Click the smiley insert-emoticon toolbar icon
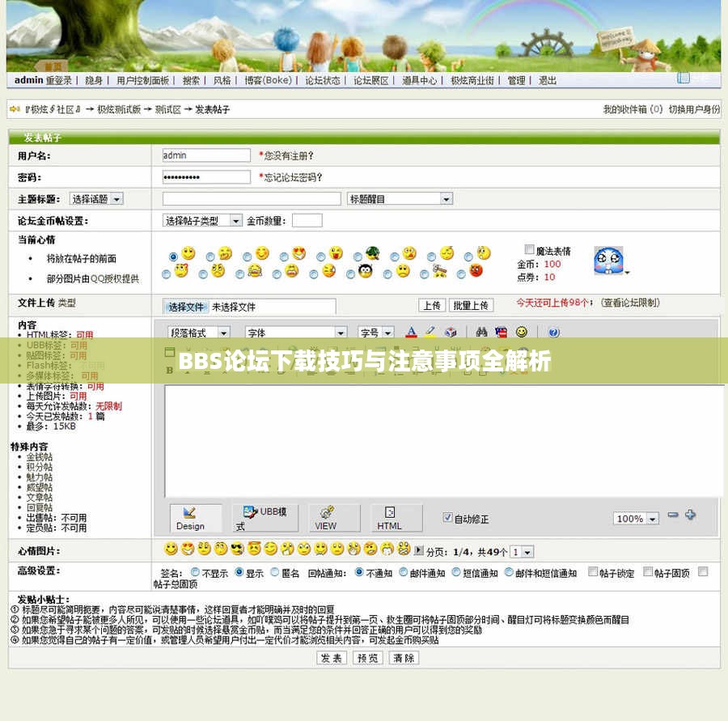This screenshot has height=721, width=728. coord(522,332)
